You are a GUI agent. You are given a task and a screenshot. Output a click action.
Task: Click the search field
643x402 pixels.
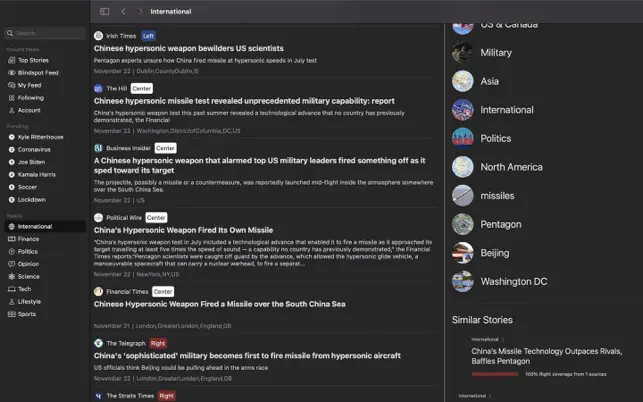[x=45, y=33]
